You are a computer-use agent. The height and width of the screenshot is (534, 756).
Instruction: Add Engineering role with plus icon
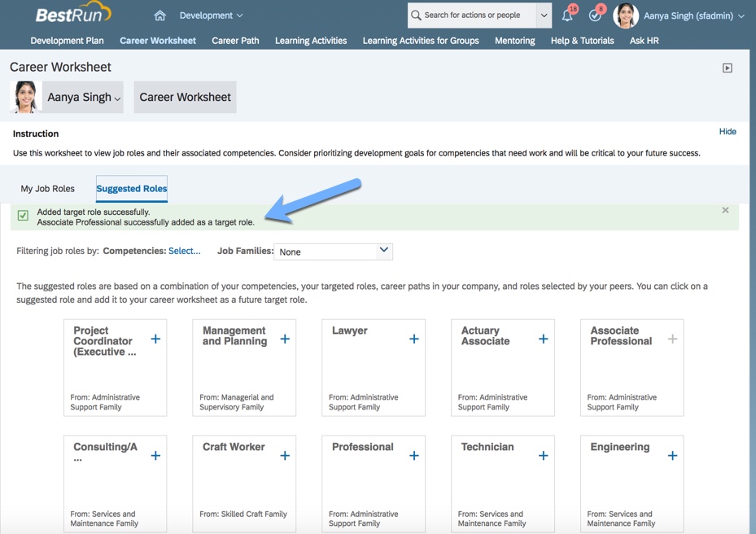click(672, 456)
